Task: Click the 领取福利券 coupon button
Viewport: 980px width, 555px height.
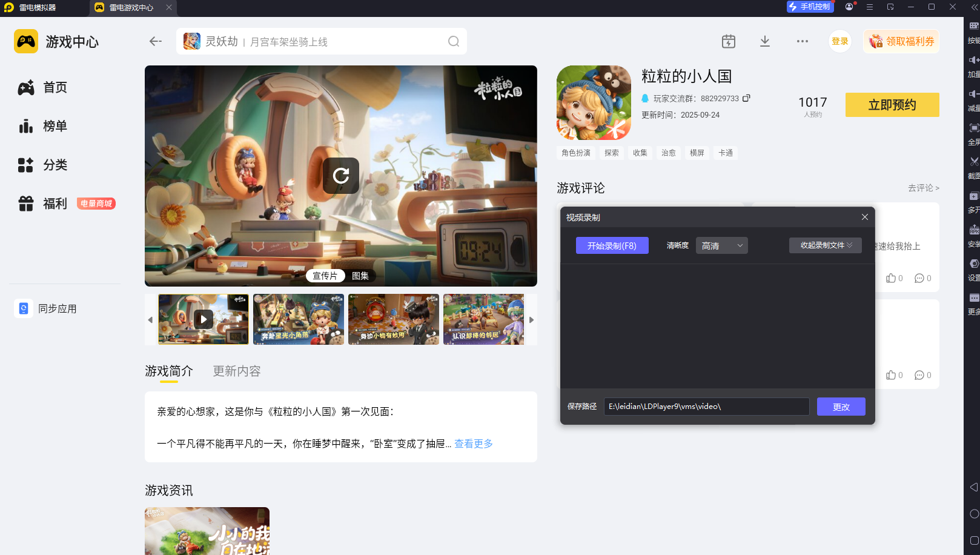Action: [x=901, y=41]
